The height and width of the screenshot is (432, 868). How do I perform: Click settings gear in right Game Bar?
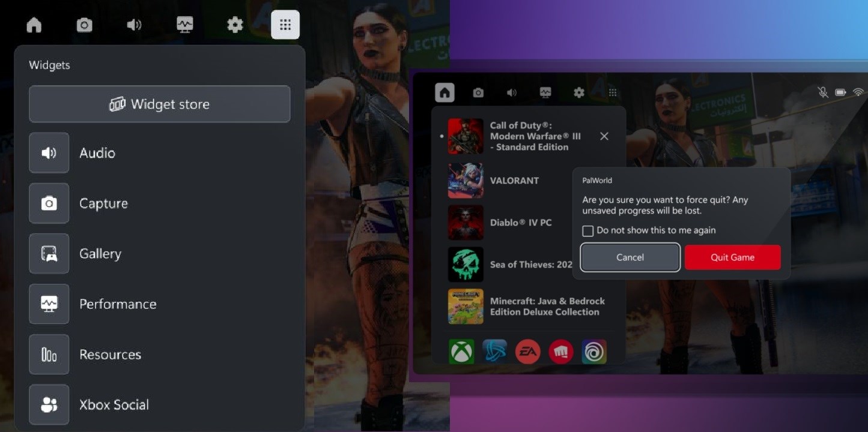(x=579, y=92)
